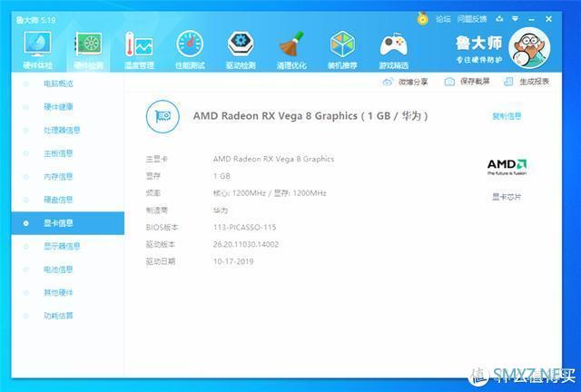Click the graphics card circle icon
This screenshot has height=392, width=581.
[x=162, y=116]
